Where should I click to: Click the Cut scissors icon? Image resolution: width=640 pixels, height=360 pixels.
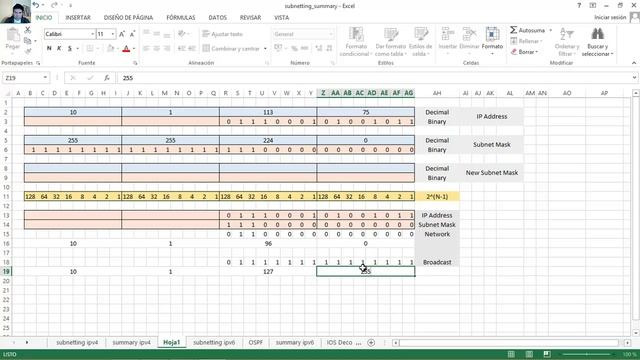[x=27, y=30]
